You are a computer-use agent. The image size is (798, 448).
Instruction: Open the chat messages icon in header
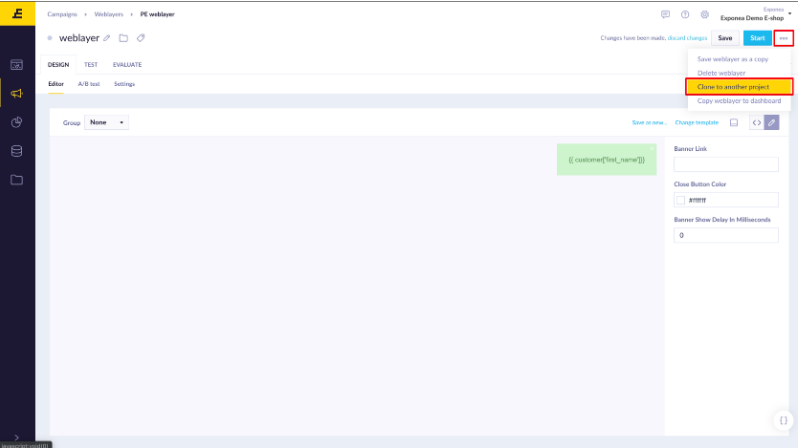(665, 14)
